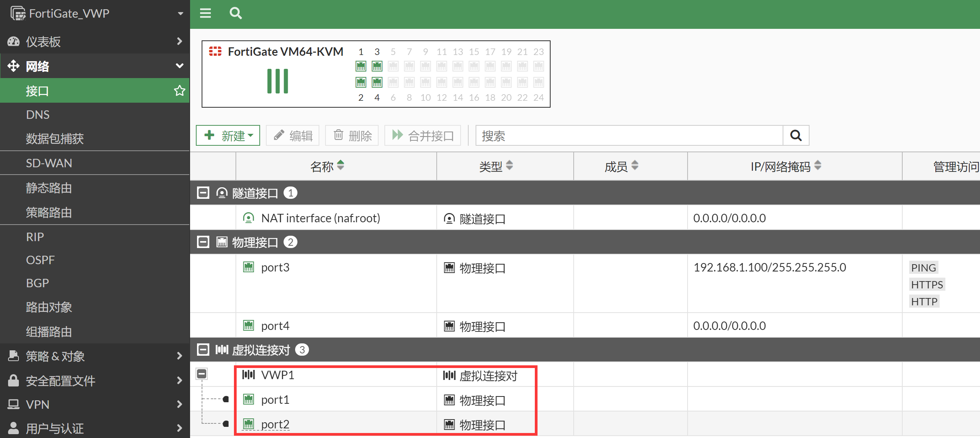This screenshot has width=980, height=438.
Task: Click the search button beside the 搜索 field
Action: 796,135
